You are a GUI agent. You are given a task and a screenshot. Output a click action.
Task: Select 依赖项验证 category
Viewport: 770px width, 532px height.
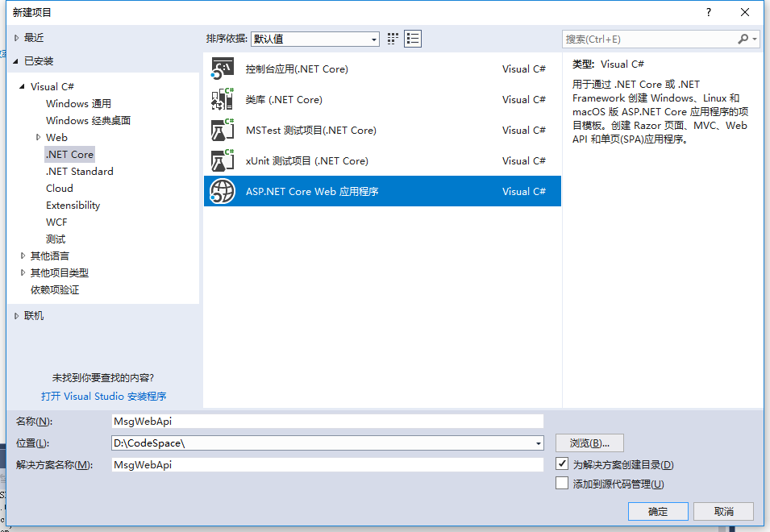[55, 290]
